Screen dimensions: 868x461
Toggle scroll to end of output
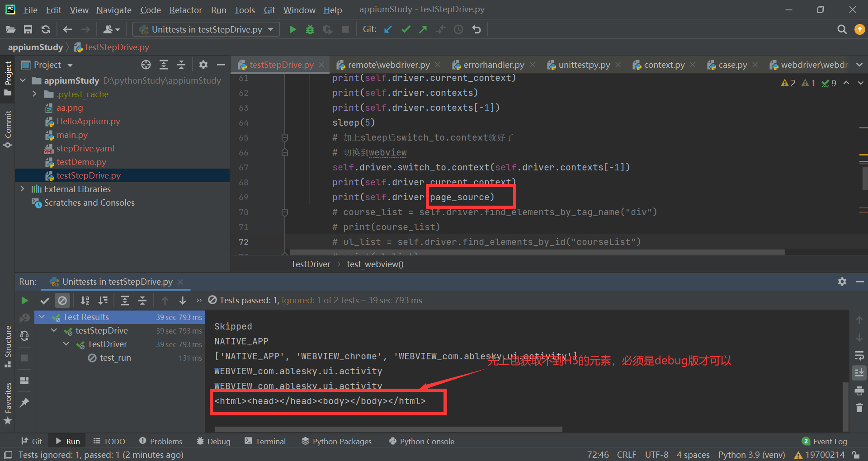click(x=859, y=373)
